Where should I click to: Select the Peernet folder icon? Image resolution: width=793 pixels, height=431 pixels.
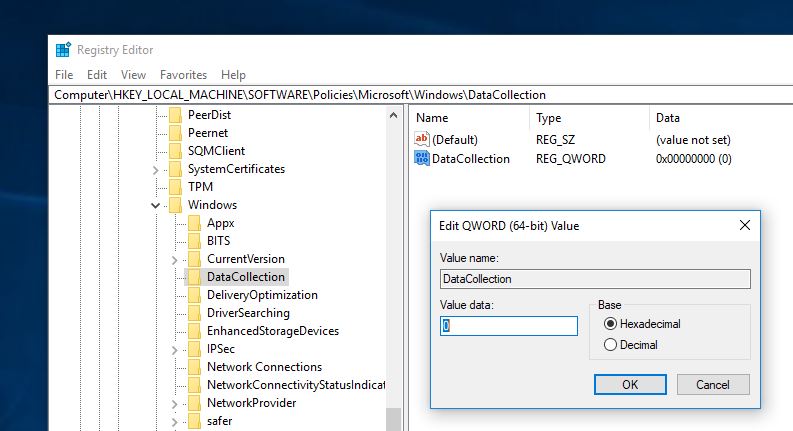coord(175,133)
